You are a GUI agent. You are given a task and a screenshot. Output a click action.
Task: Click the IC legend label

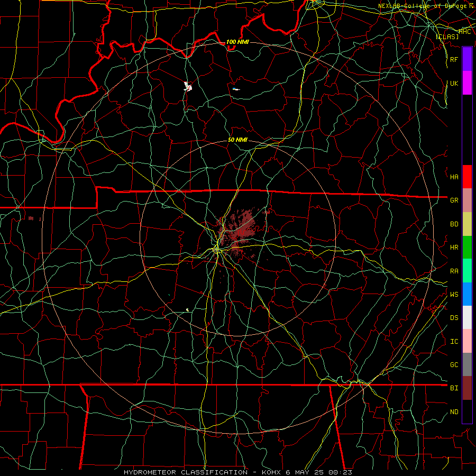pyautogui.click(x=454, y=342)
